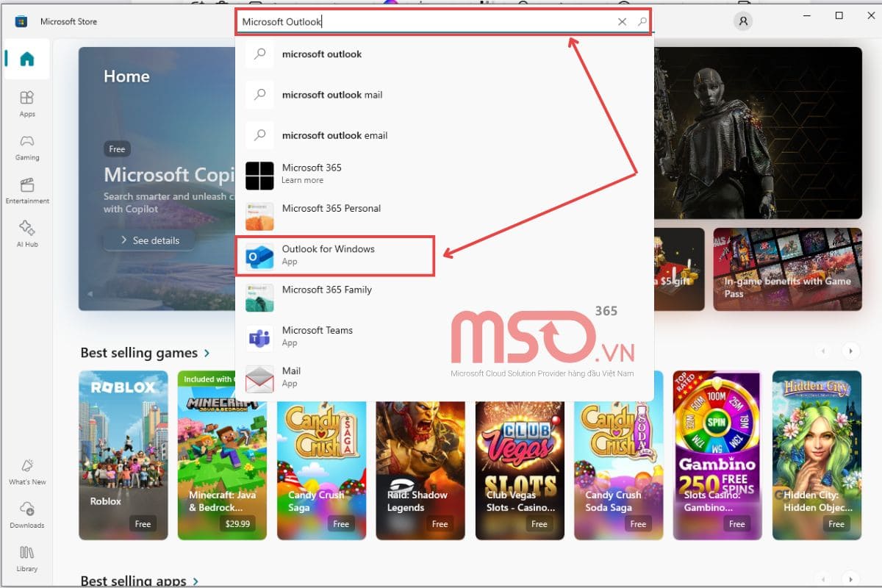The width and height of the screenshot is (882, 588).
Task: Select the Microsoft Teams app icon
Action: click(259, 338)
